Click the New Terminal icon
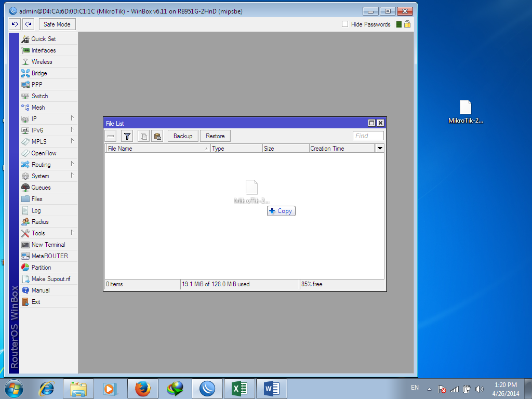The width and height of the screenshot is (532, 399). pos(25,245)
